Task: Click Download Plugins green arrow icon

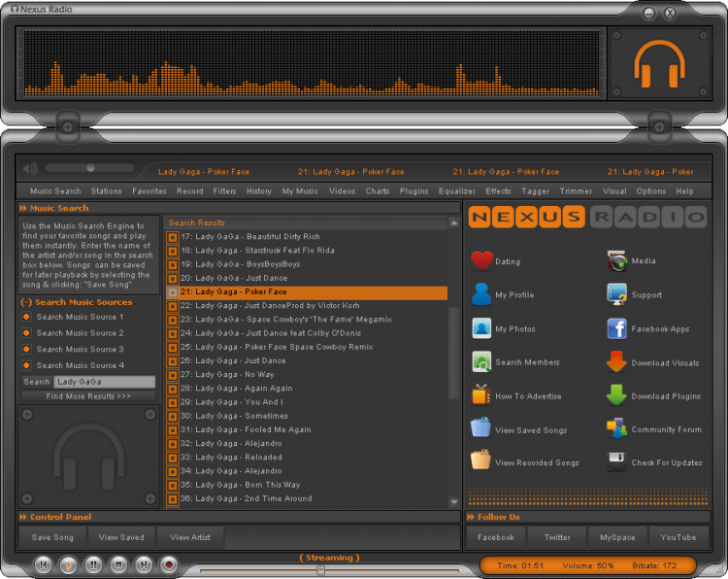Action: [616, 395]
